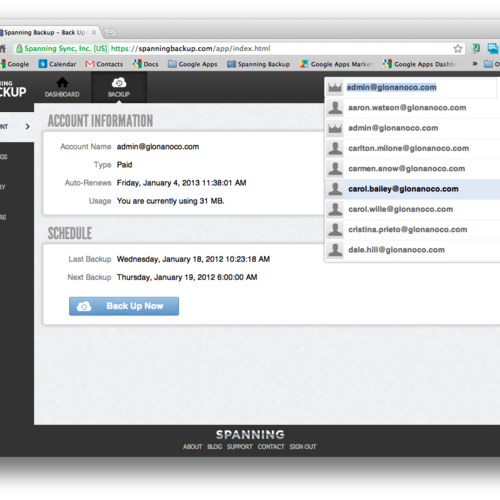Image resolution: width=500 pixels, height=500 pixels.
Task: Select carmen.snow@glonanoco.com from user list
Action: tap(413, 169)
